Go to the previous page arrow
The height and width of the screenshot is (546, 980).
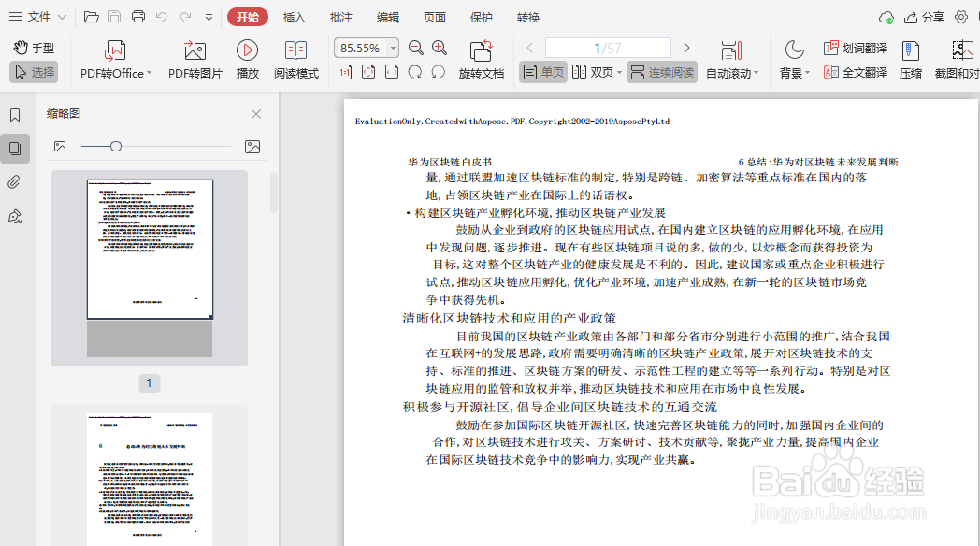(x=529, y=48)
